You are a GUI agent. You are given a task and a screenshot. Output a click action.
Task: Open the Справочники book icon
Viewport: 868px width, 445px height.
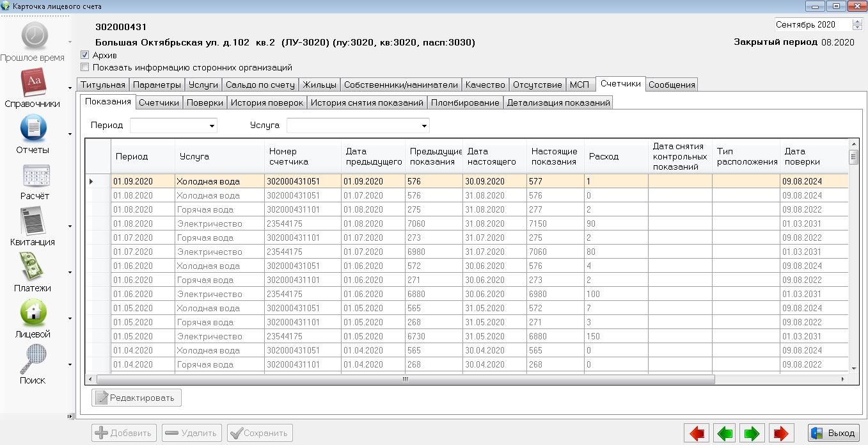(x=33, y=83)
